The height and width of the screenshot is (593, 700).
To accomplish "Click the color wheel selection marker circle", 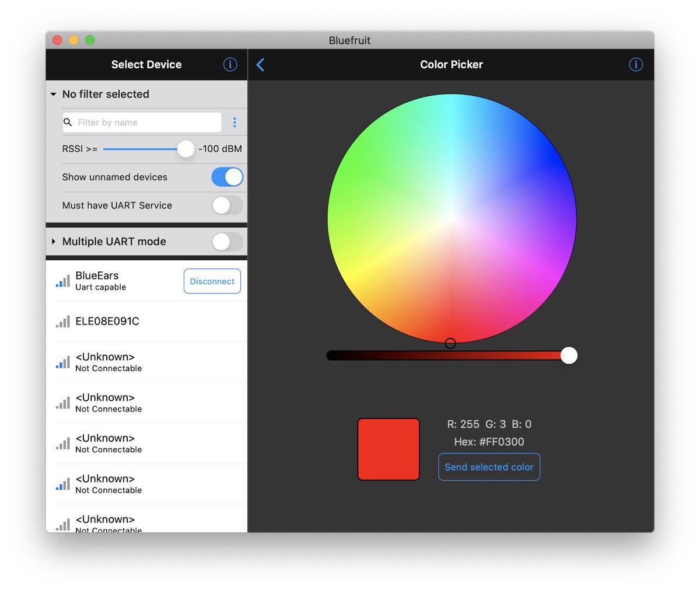I will tap(450, 343).
